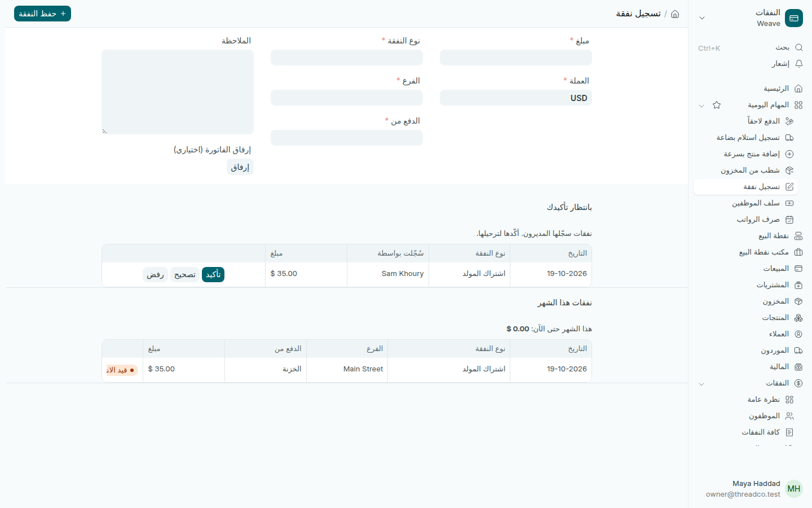Open notifications bell icon (إشعار)
Viewport: 812px width, 508px height.
(x=798, y=64)
